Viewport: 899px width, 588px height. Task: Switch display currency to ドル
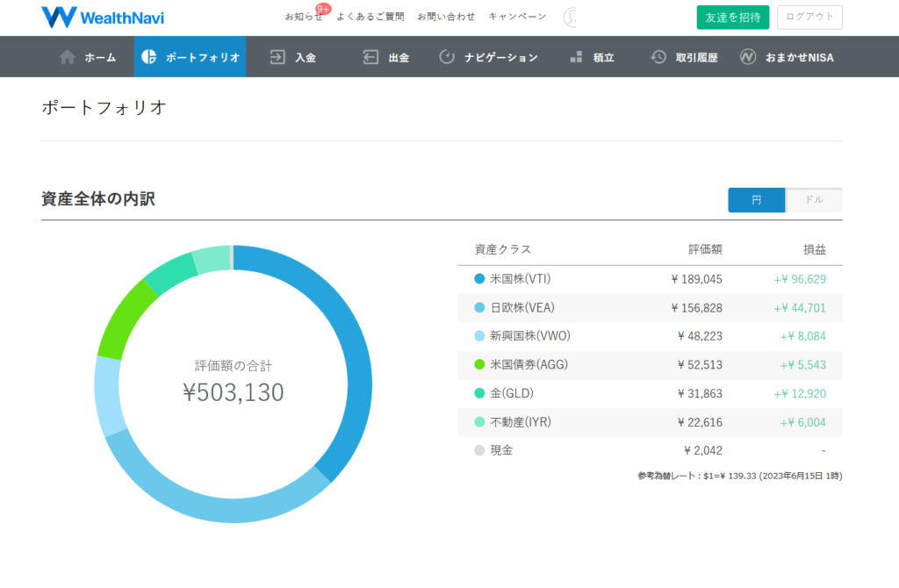tap(814, 200)
